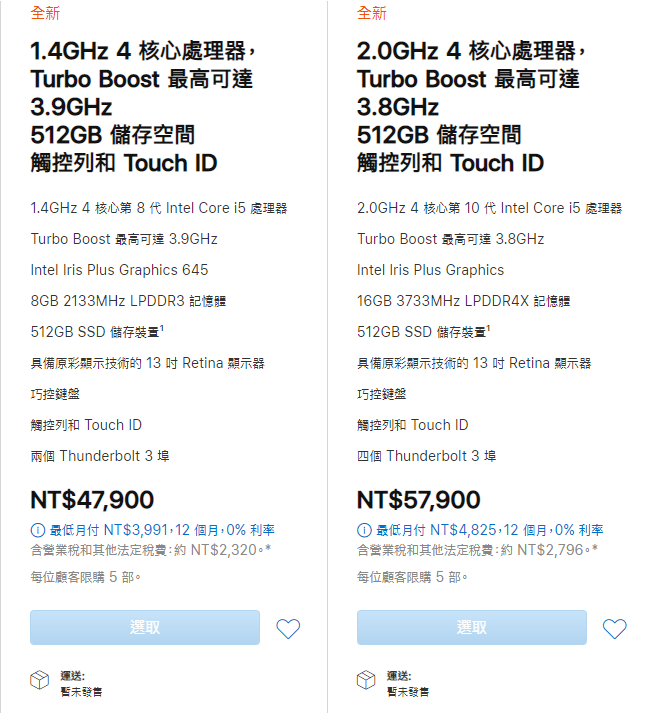The image size is (663, 713).
Task: Click the 選取 button for the 2.0GHz model
Action: (472, 628)
